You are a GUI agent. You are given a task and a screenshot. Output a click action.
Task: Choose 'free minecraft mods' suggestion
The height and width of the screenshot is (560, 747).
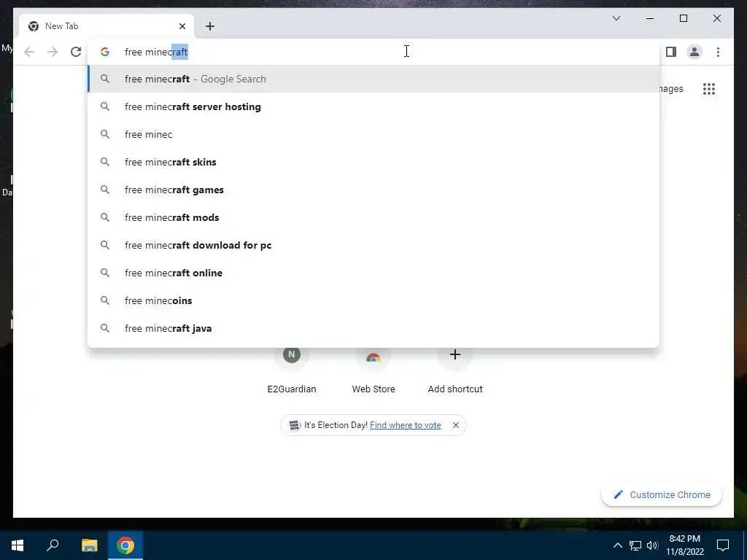click(373, 217)
